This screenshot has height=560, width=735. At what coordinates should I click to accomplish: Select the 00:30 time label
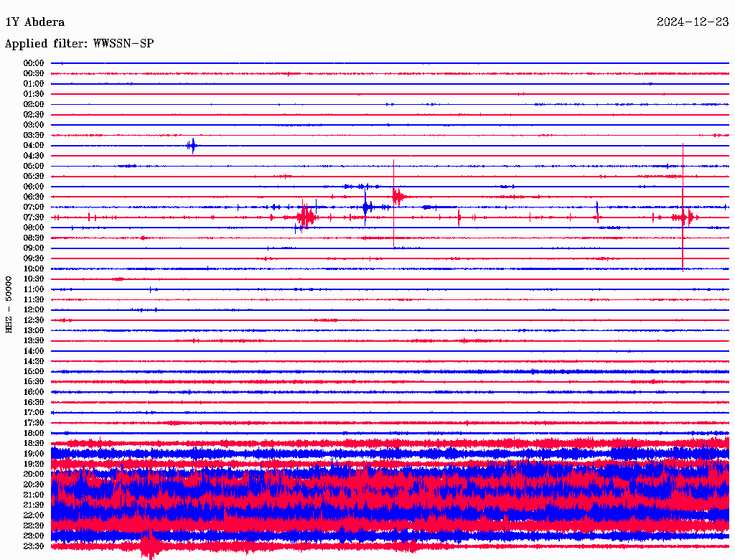[34, 74]
